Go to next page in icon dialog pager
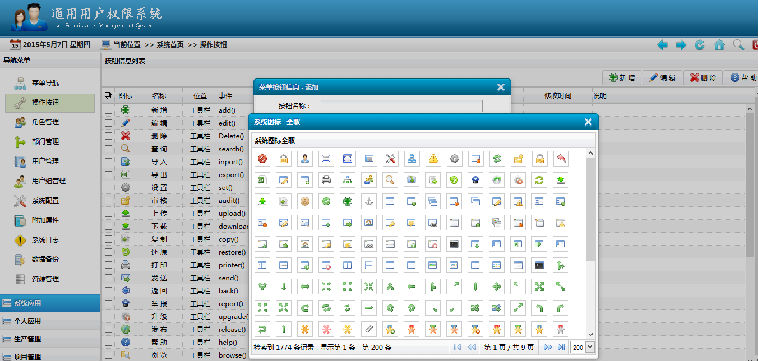758x361 pixels. point(548,347)
